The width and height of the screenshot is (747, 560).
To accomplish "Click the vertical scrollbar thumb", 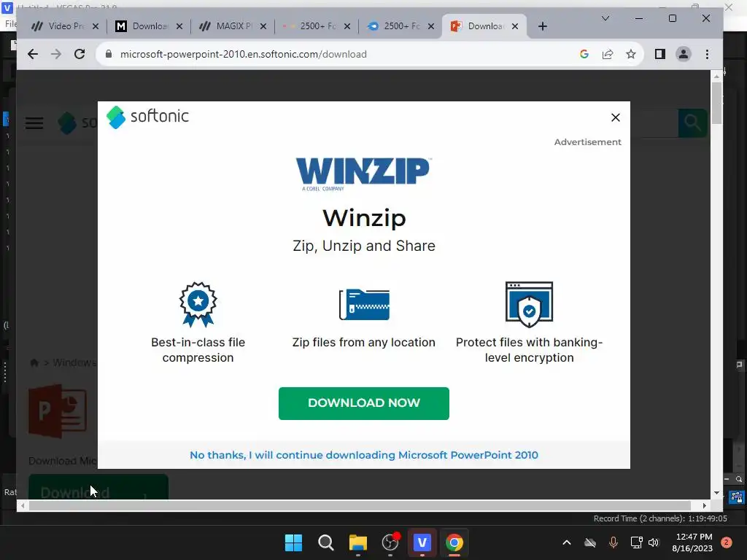I will click(x=716, y=103).
